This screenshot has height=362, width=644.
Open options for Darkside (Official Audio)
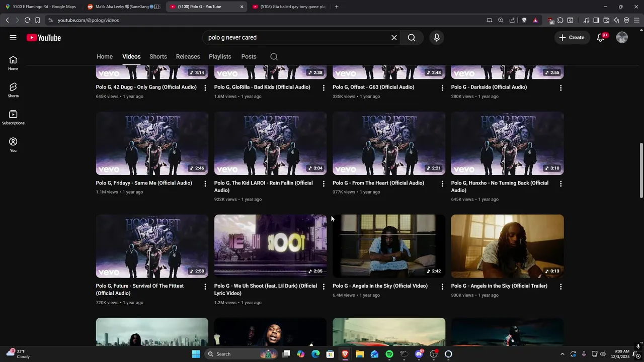pos(560,88)
